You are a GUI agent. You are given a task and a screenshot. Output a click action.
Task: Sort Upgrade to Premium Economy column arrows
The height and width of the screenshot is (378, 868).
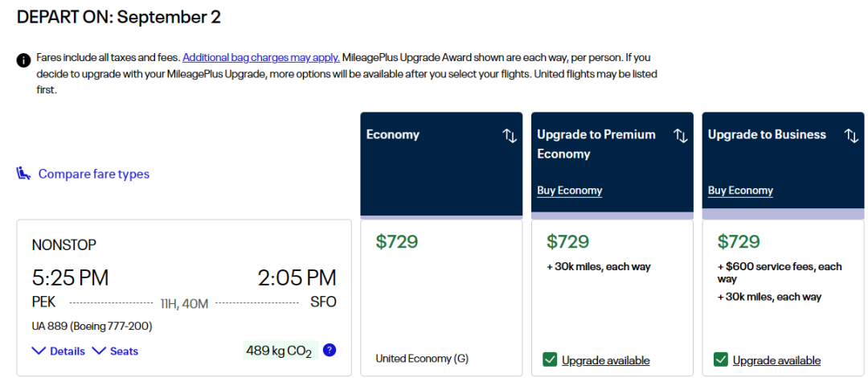click(x=681, y=135)
